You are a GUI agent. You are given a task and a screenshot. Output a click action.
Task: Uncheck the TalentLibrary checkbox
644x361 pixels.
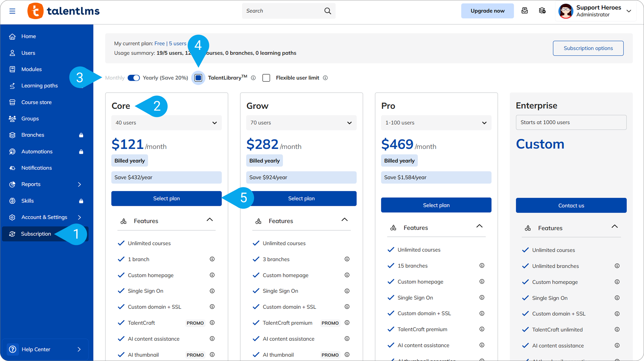pos(198,78)
